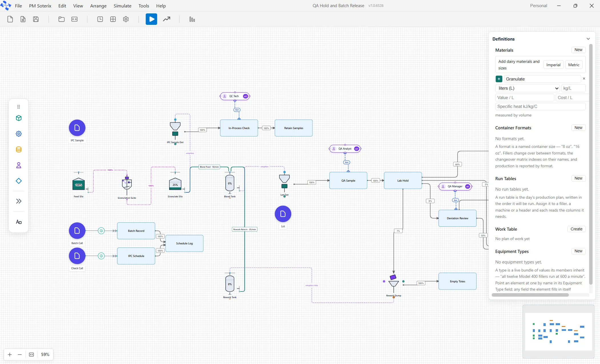This screenshot has width=600, height=364.
Task: Open the trend chart icon in toolbar
Action: tap(167, 19)
